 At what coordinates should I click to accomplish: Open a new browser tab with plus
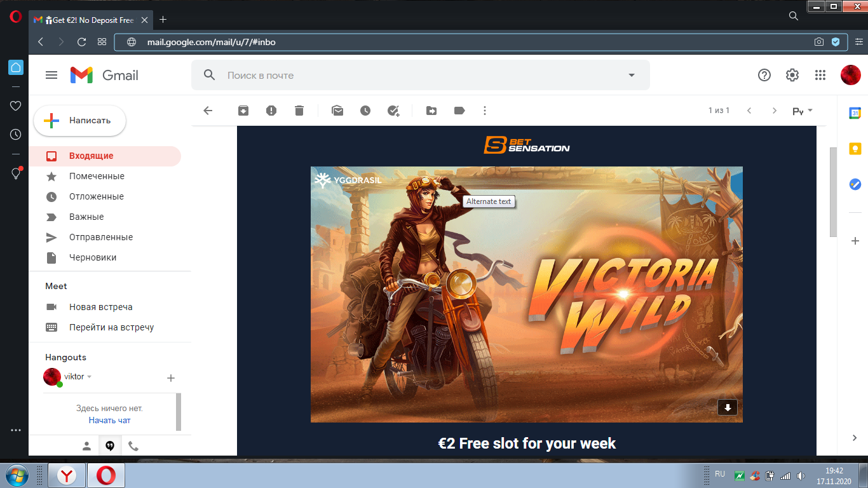(163, 20)
